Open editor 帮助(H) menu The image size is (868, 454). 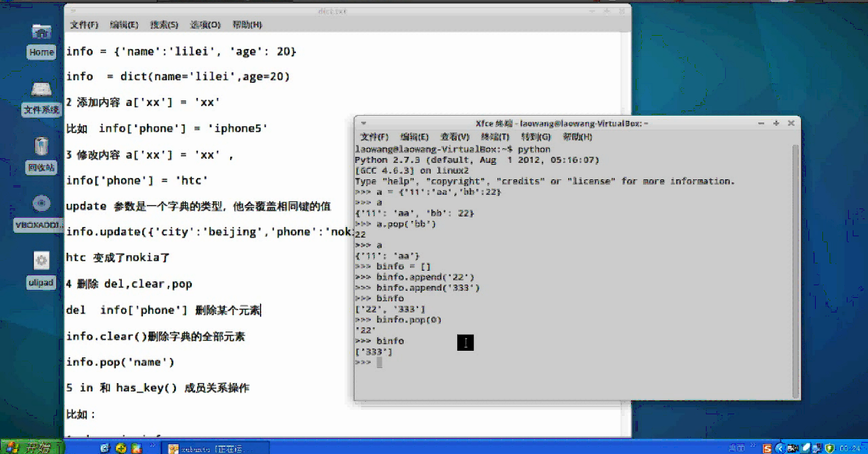pyautogui.click(x=247, y=24)
